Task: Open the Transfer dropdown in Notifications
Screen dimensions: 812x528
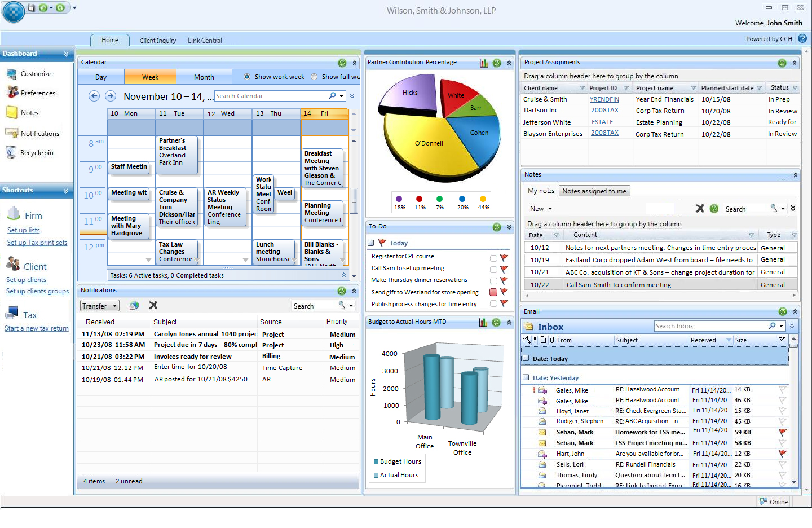Action: click(x=100, y=306)
